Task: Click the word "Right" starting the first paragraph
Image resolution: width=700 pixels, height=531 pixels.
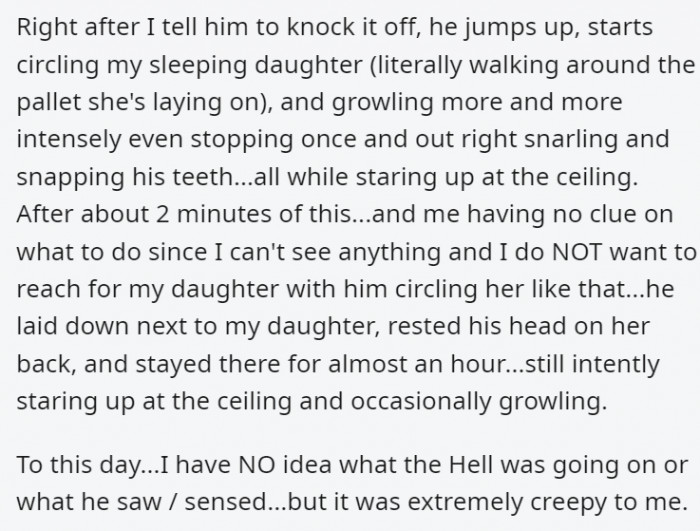Action: (42, 28)
